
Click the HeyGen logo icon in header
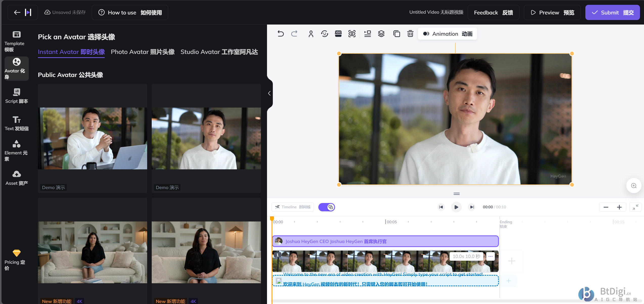[x=28, y=12]
